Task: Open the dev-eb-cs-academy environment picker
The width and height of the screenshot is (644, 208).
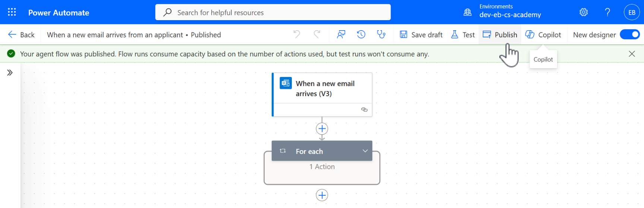Action: [510, 15]
